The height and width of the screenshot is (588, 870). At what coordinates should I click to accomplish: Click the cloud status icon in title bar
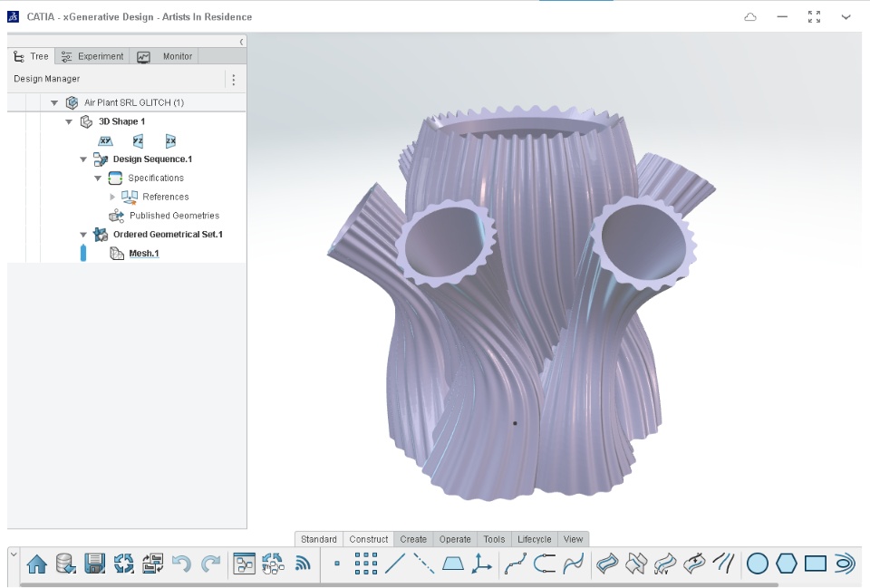pos(750,17)
